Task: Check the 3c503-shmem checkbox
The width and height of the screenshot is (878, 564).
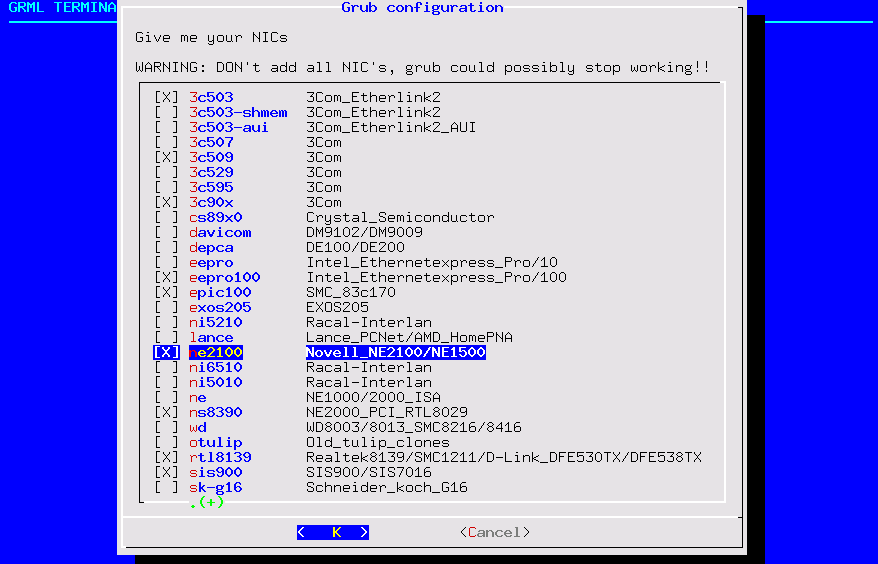Action: pos(166,113)
